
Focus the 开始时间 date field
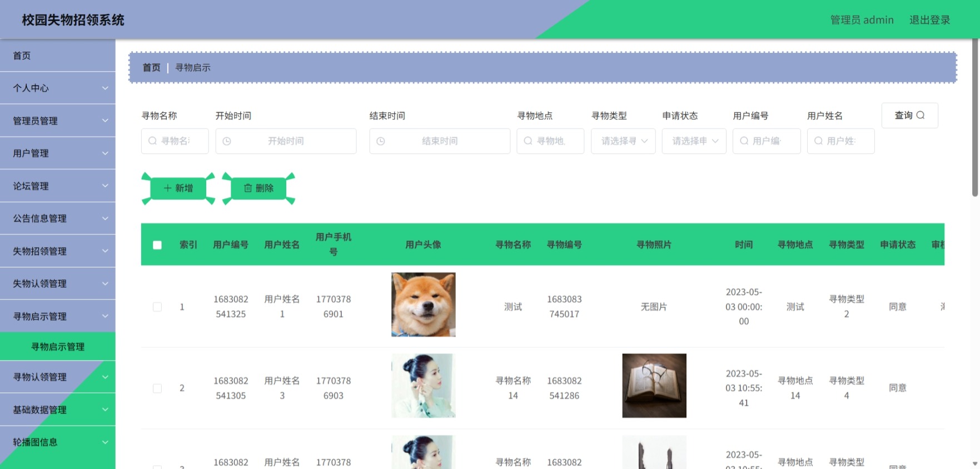(x=286, y=141)
